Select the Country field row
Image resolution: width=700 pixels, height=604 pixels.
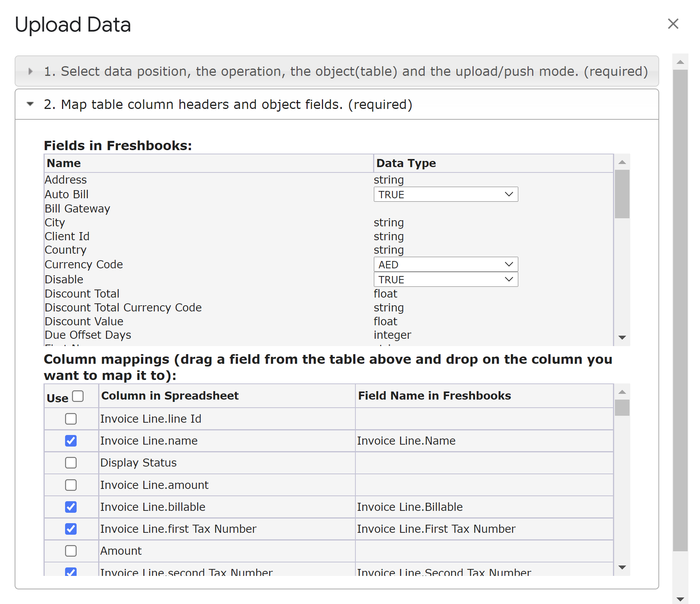[x=329, y=250]
